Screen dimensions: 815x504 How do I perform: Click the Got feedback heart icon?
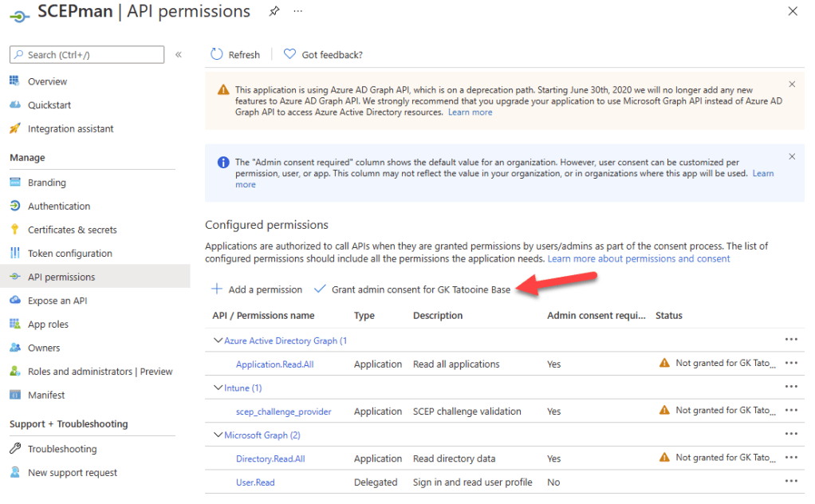point(289,54)
